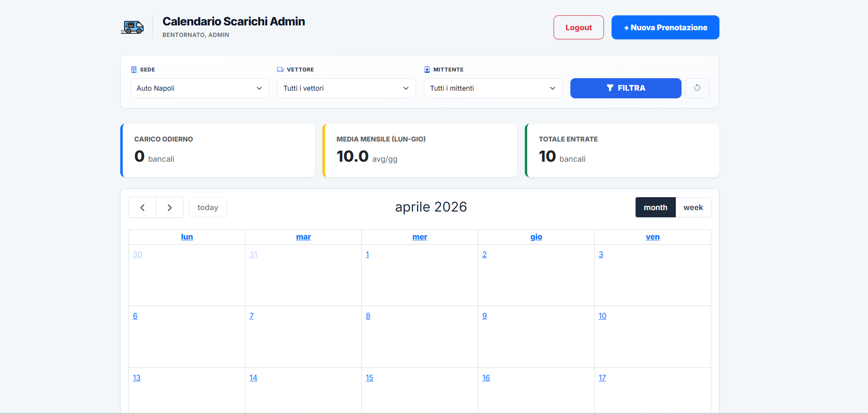Click the aprile 2026 calendar title
868x414 pixels.
click(x=431, y=207)
